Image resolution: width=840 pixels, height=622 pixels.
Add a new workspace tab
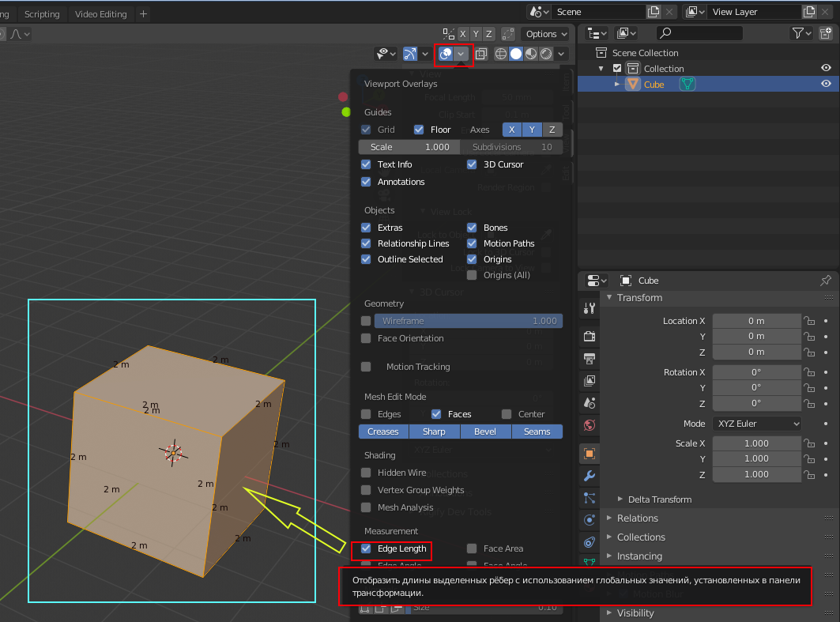point(143,14)
